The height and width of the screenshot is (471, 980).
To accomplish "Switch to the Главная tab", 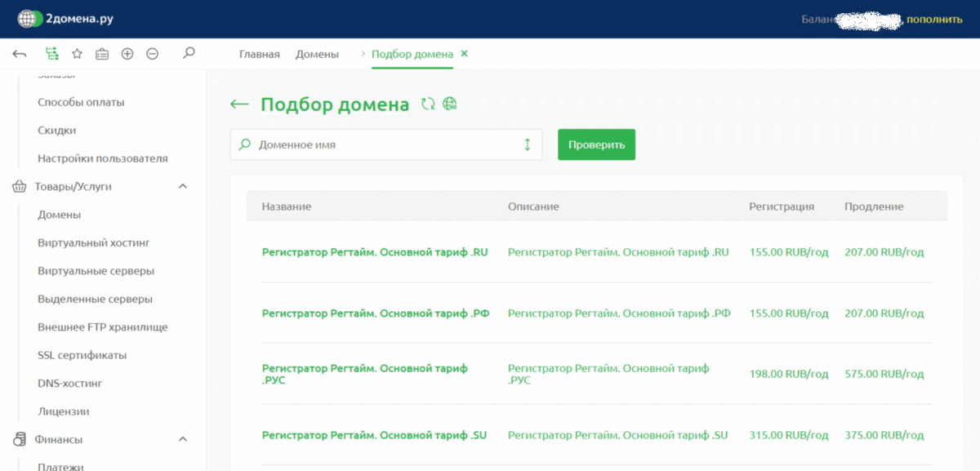I will coord(260,54).
